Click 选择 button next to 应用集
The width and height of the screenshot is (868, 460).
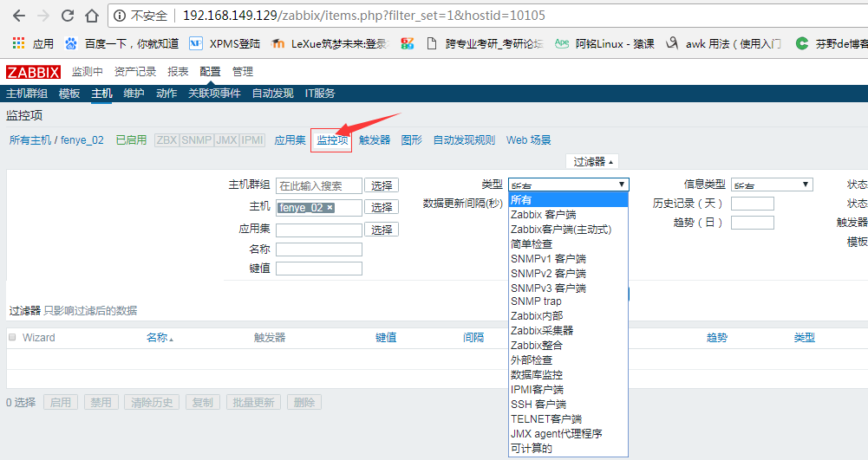click(x=382, y=230)
